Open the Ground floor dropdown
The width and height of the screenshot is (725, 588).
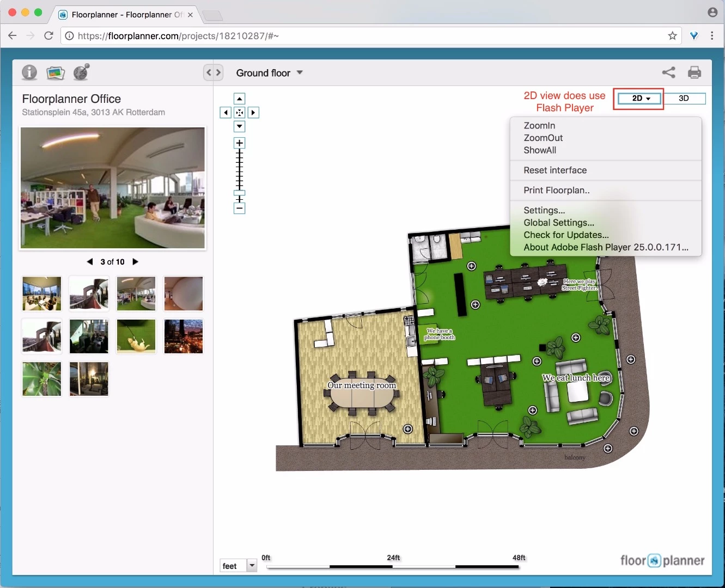click(270, 73)
